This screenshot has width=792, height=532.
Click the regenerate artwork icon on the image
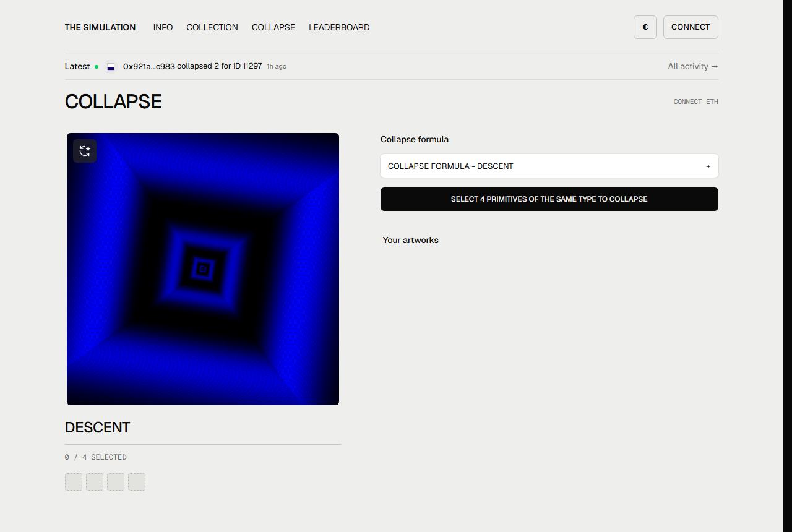click(85, 151)
